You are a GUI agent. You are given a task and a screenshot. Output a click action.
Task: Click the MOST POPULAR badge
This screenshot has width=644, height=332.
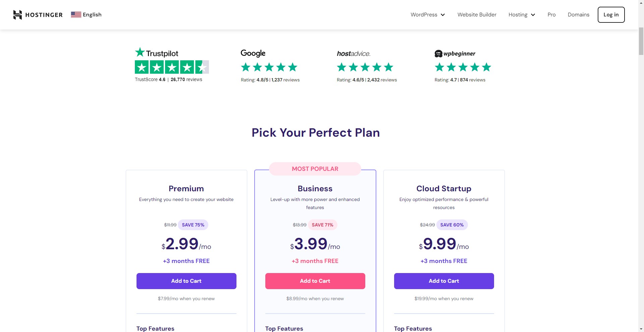coord(315,169)
